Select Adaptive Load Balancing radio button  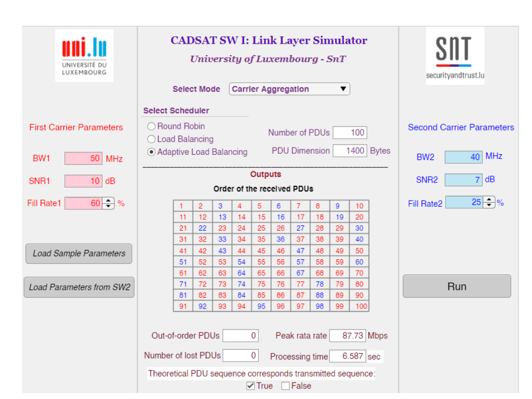point(151,152)
